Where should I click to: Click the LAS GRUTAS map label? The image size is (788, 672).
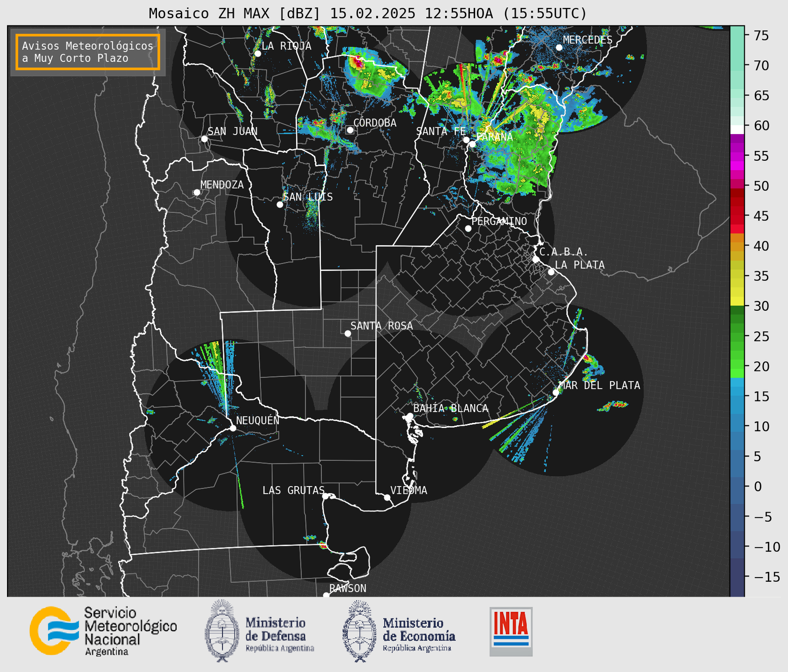(293, 491)
